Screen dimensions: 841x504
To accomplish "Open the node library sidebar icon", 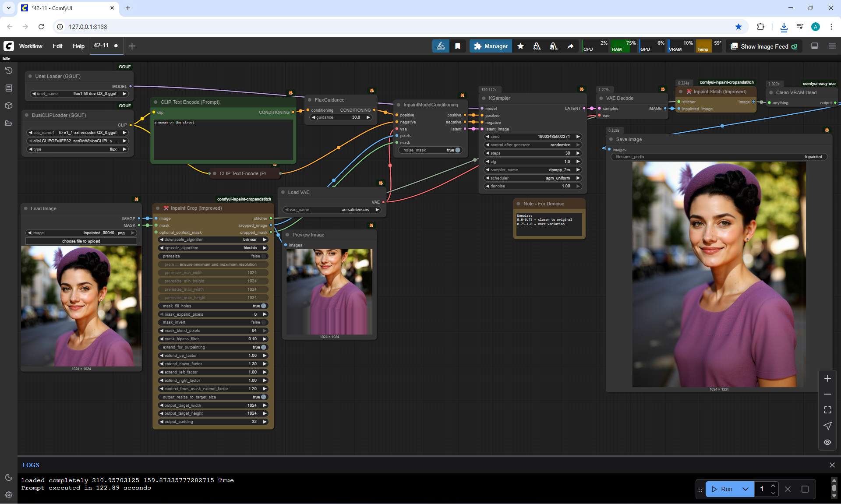I will coord(8,88).
